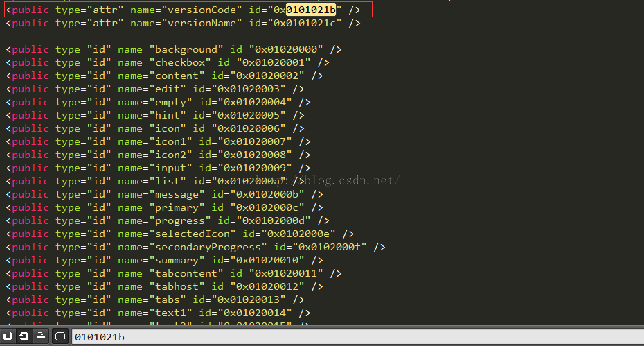Click the id value 0x01020001

click(274, 62)
